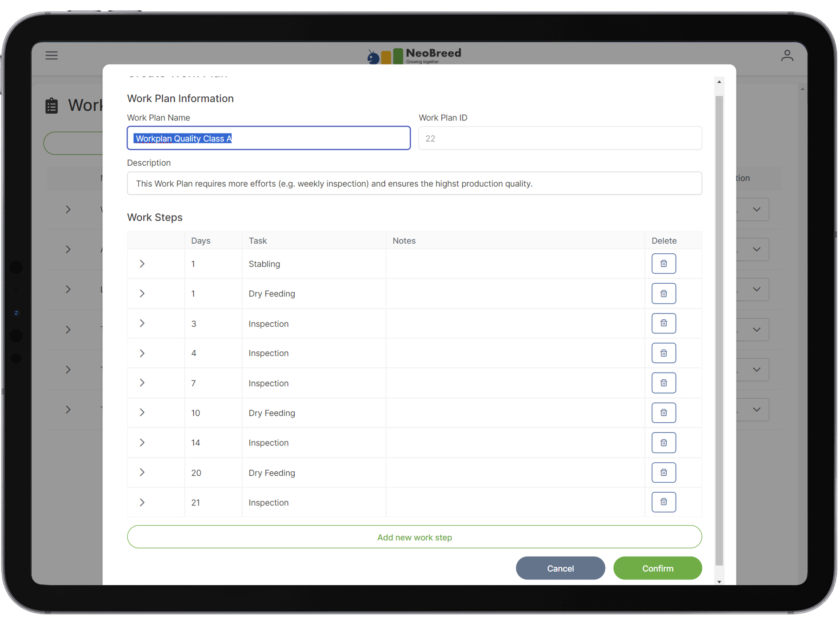Viewport: 840px width, 630px height.
Task: Click the green outlined button behind the dialog
Action: tap(73, 143)
